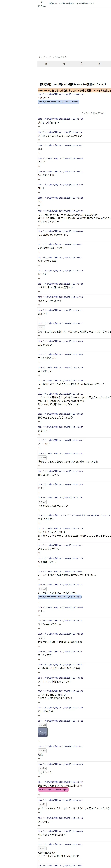Click post 0030 text ケツマイモやん
Screen dimensions: 111x868
pyautogui.click(x=46, y=519)
